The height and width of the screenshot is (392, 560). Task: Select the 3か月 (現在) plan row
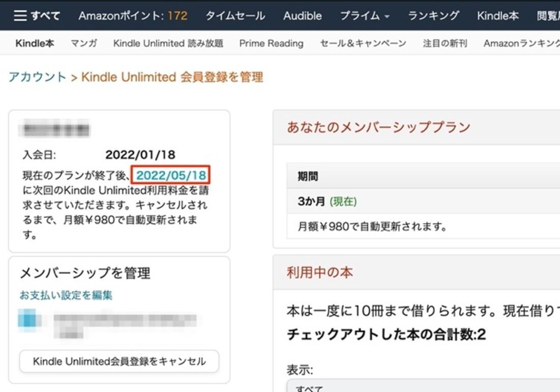click(x=423, y=202)
